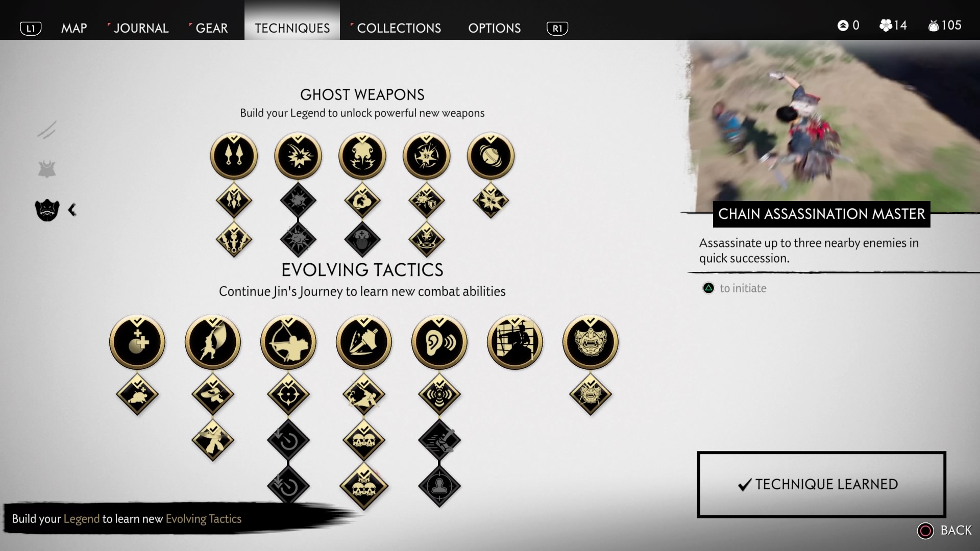Click the TECHNIQUE LEARNED box

pos(822,484)
